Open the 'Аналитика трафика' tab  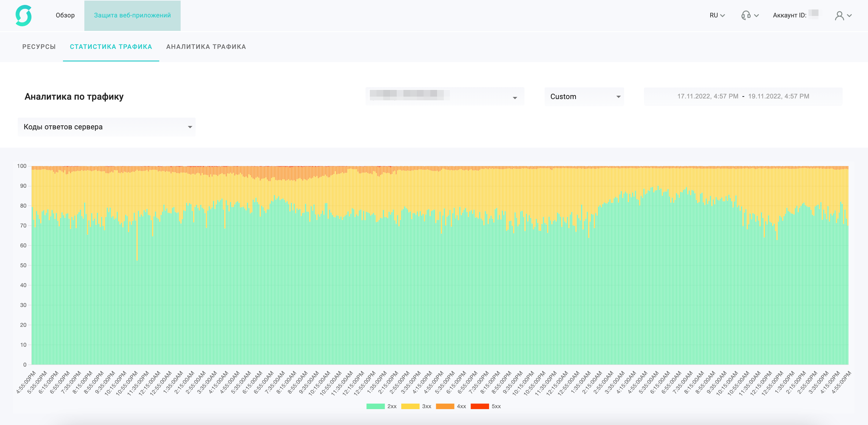206,47
